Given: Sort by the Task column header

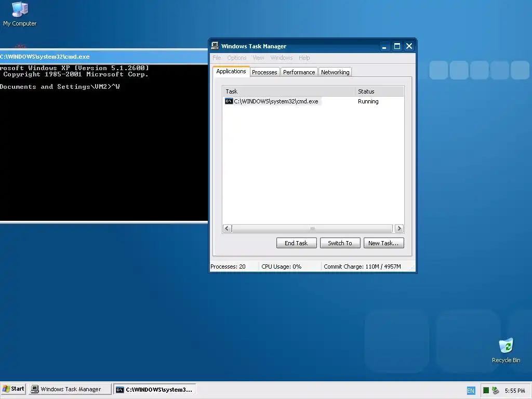Looking at the screenshot, I should pyautogui.click(x=288, y=91).
